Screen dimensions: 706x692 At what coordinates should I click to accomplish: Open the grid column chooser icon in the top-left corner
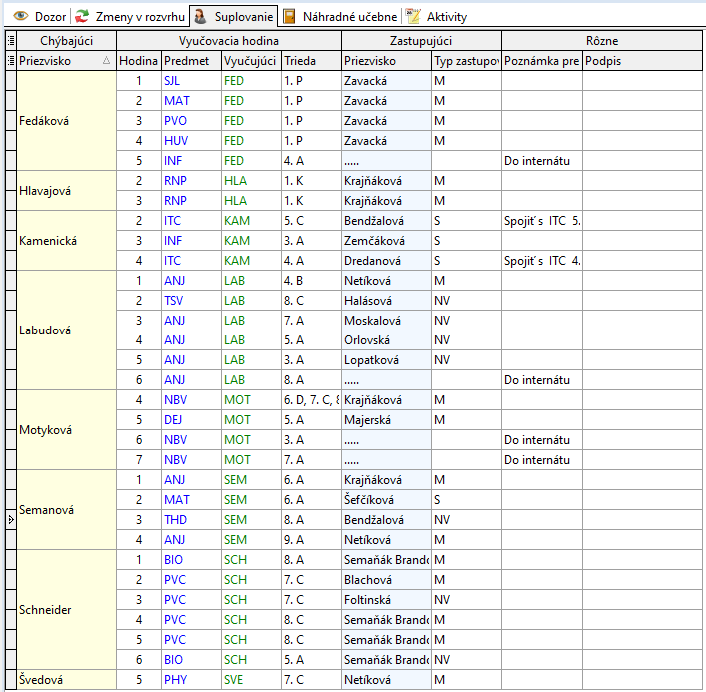11,41
